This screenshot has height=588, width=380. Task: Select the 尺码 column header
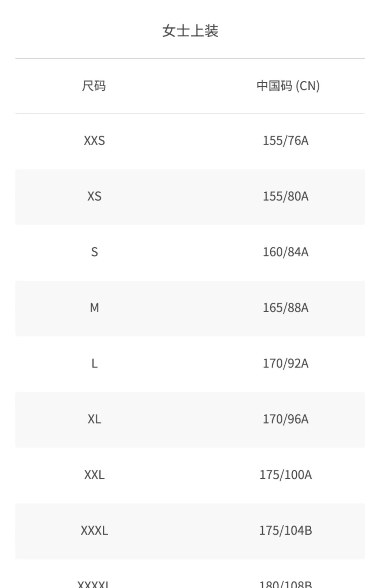94,86
